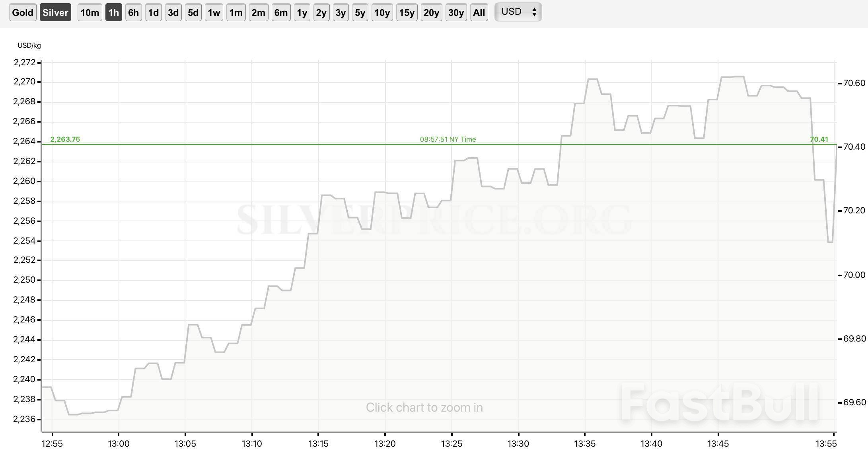Pick the 1m time period
Image resolution: width=868 pixels, height=461 pixels.
pyautogui.click(x=235, y=13)
